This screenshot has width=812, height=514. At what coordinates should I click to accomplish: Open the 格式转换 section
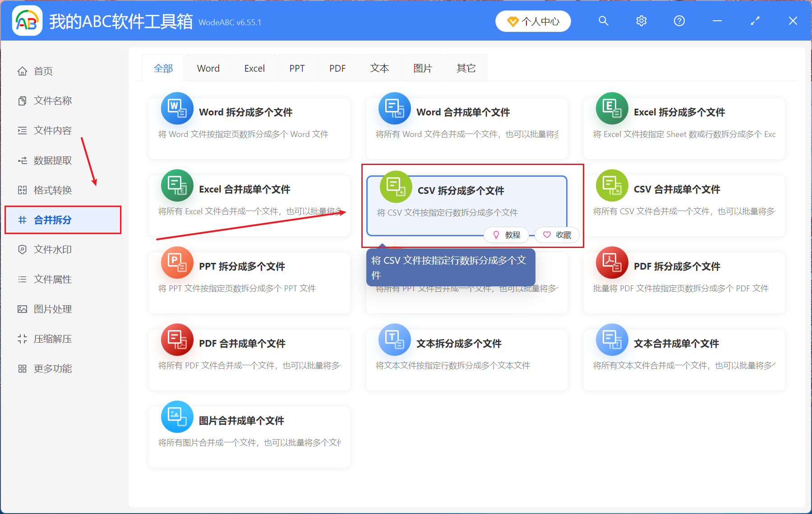(52, 190)
